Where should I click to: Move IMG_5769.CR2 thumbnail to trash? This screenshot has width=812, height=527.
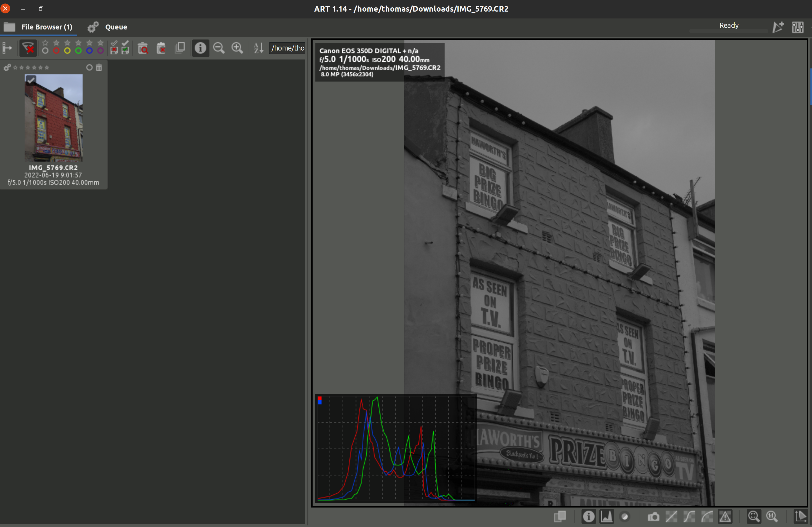pos(99,68)
